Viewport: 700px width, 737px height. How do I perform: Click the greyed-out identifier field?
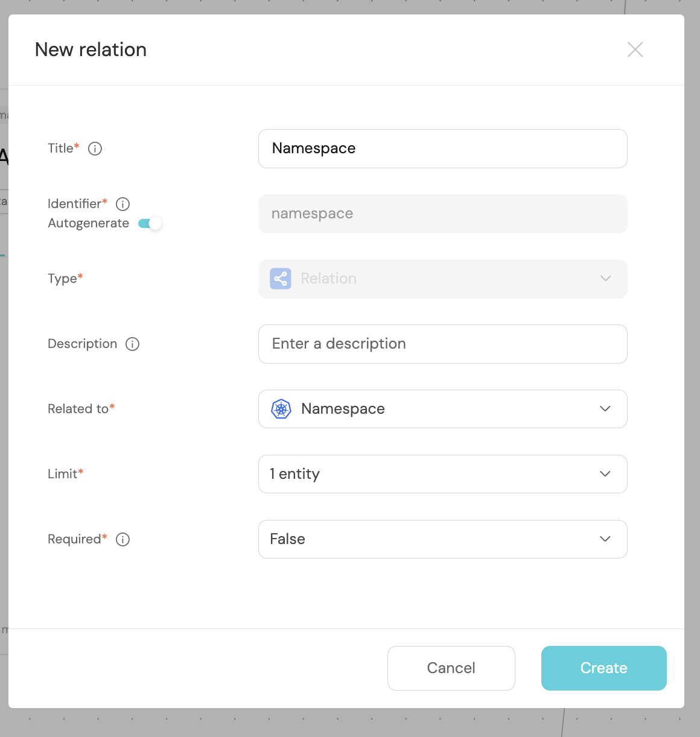(442, 214)
